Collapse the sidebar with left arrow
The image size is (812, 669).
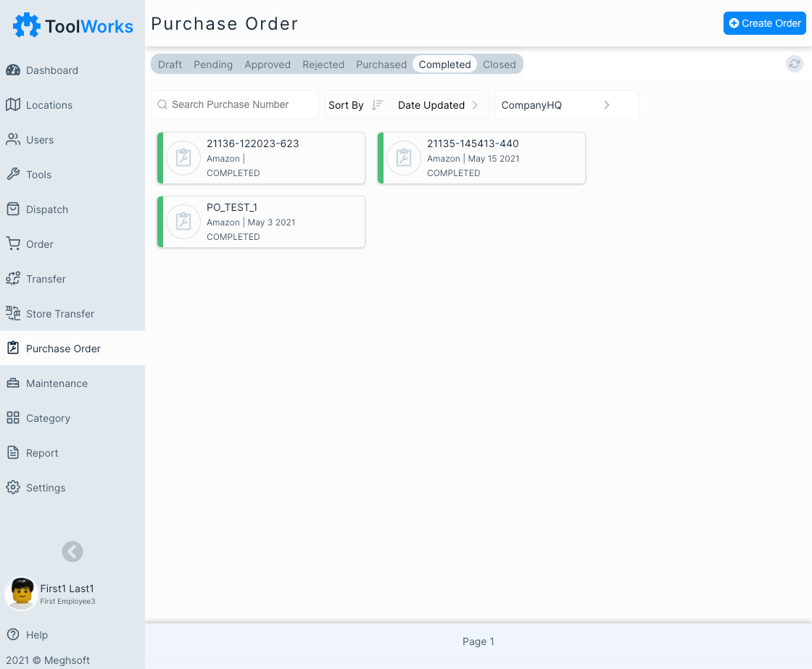(x=72, y=552)
